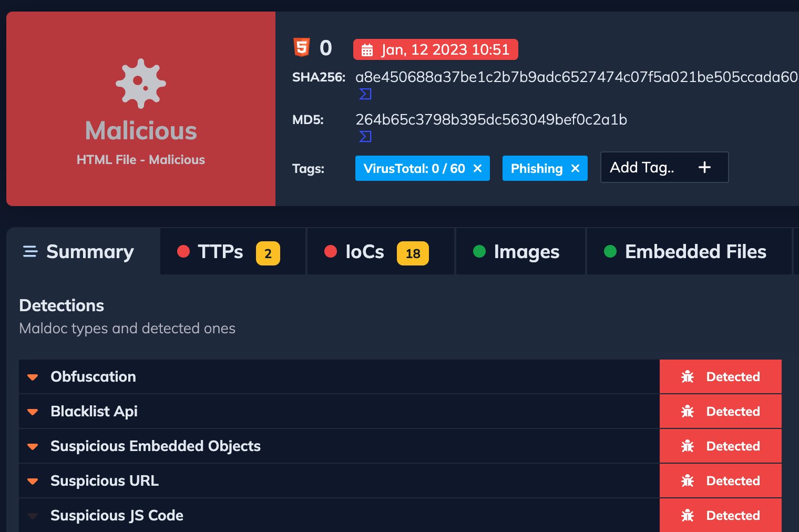Click the bug icon on Obfuscation's Detected badge
This screenshot has width=799, height=532.
point(688,376)
